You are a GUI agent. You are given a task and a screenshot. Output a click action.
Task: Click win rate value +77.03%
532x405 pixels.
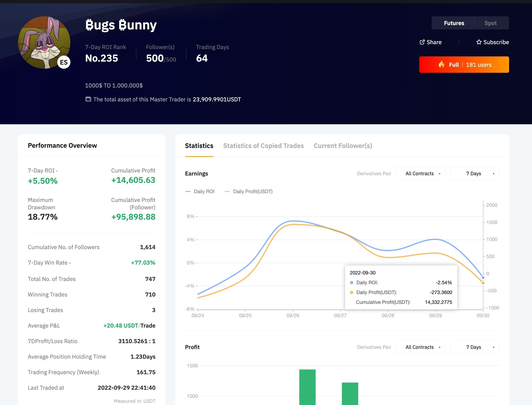point(143,262)
